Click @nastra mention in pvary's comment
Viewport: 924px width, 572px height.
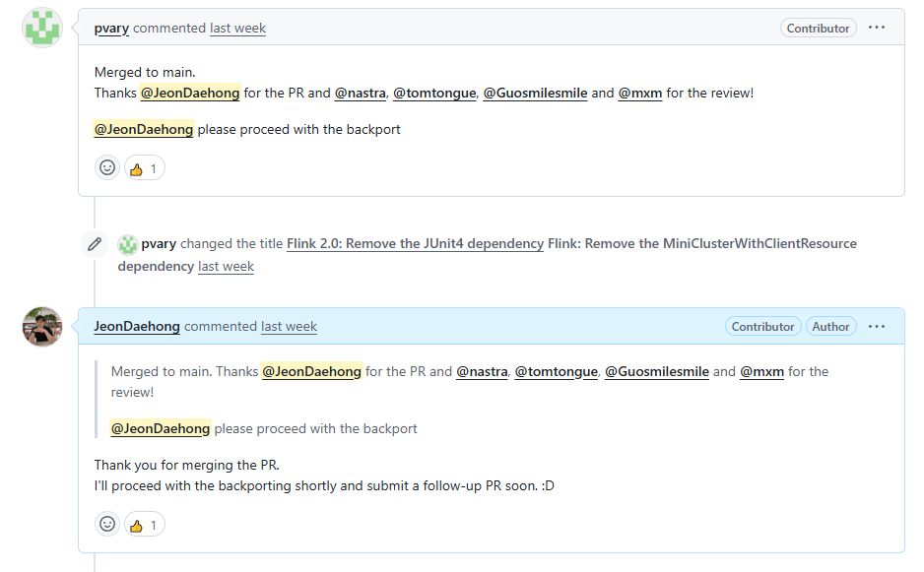[361, 94]
